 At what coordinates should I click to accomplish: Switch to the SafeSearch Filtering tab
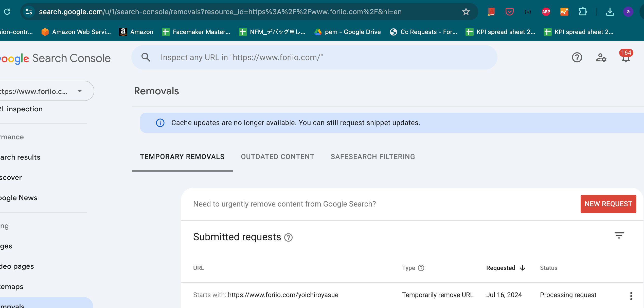[373, 157]
